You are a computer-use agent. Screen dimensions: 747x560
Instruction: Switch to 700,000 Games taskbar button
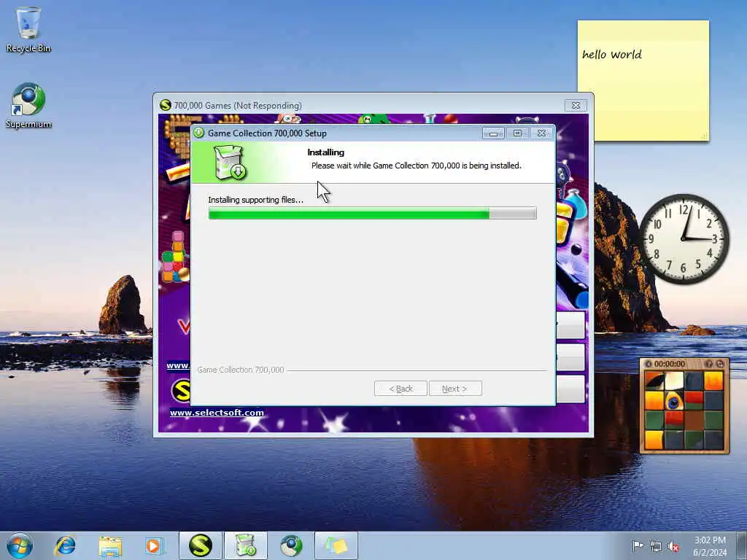[200, 545]
